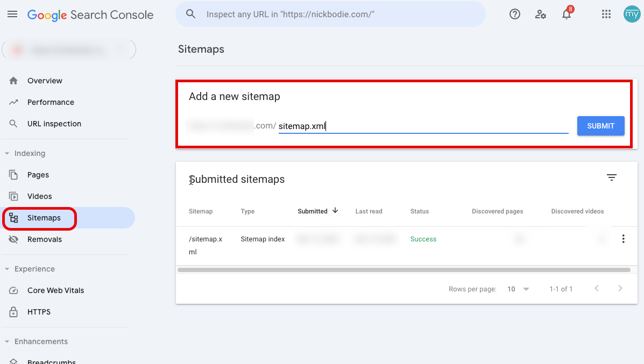This screenshot has height=364, width=644.
Task: Collapse the Enhancements section
Action: (x=7, y=341)
